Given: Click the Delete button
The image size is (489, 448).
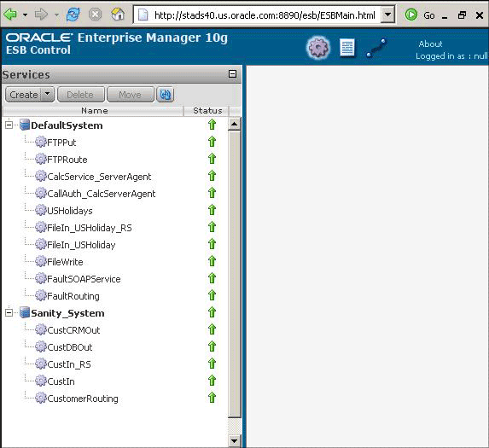Looking at the screenshot, I should click(81, 95).
